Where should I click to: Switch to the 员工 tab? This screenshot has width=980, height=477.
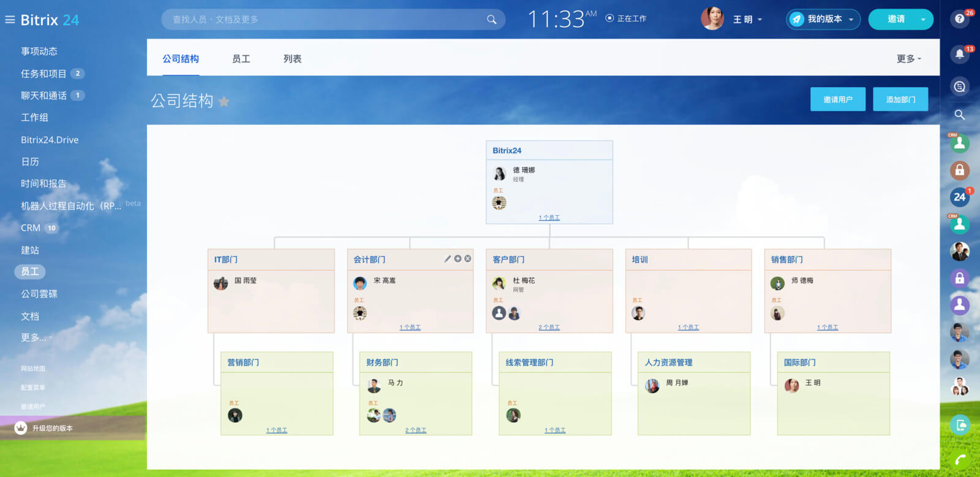[241, 59]
